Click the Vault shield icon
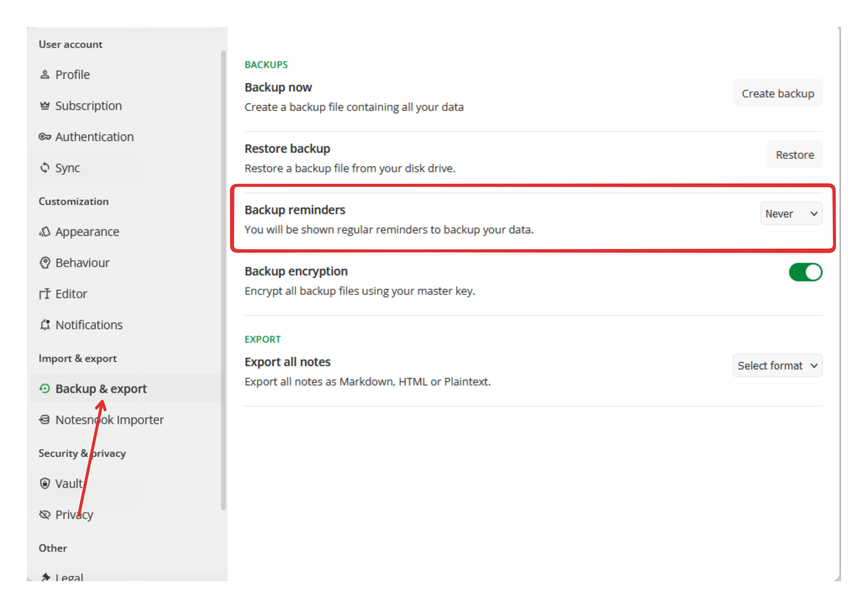 (x=45, y=484)
